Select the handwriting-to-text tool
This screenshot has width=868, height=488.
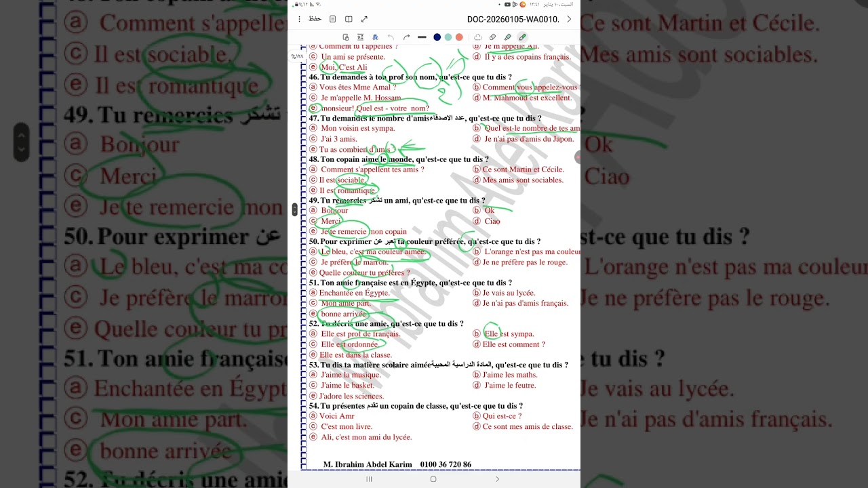click(376, 37)
